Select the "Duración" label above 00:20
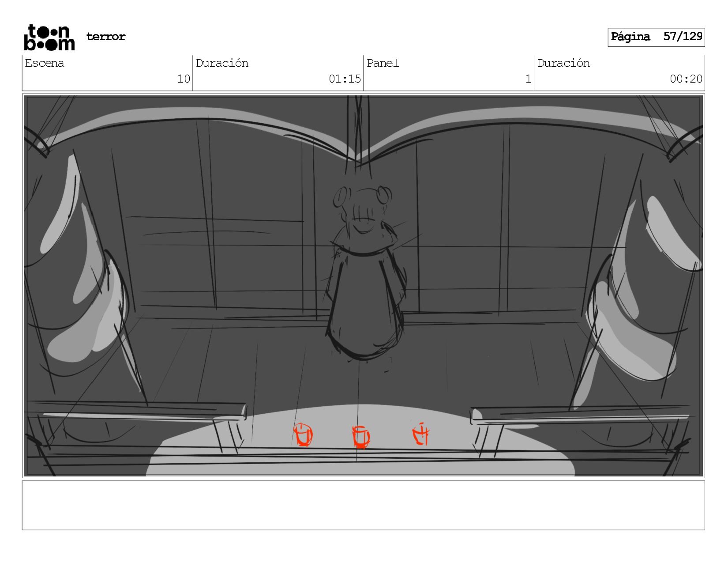The height and width of the screenshot is (563, 728). click(x=563, y=63)
